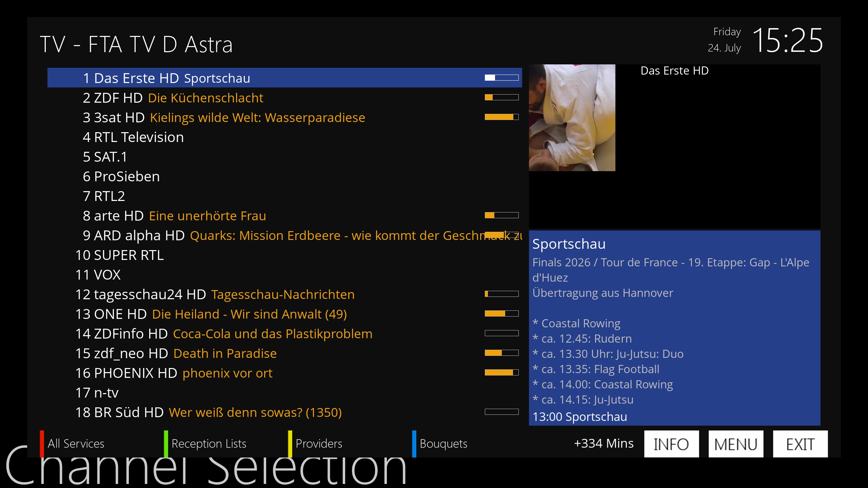Click the TV - FTA TV D Astra title

coord(136,44)
